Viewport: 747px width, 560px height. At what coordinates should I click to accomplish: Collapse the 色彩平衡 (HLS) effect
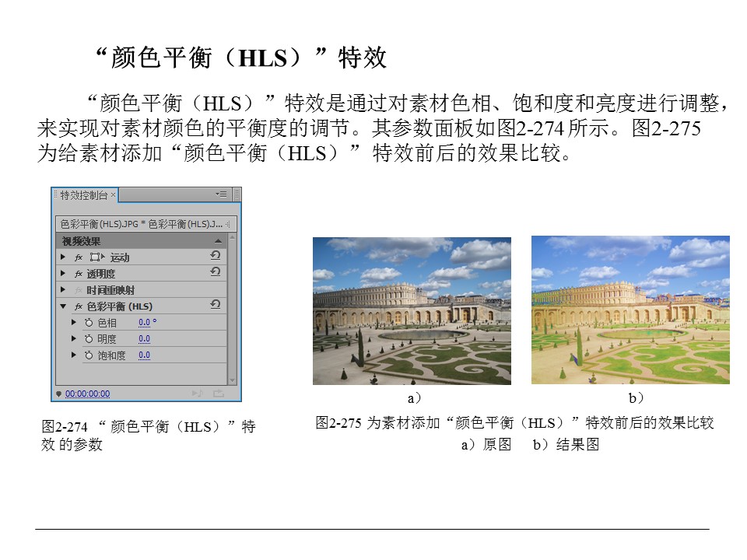point(63,306)
